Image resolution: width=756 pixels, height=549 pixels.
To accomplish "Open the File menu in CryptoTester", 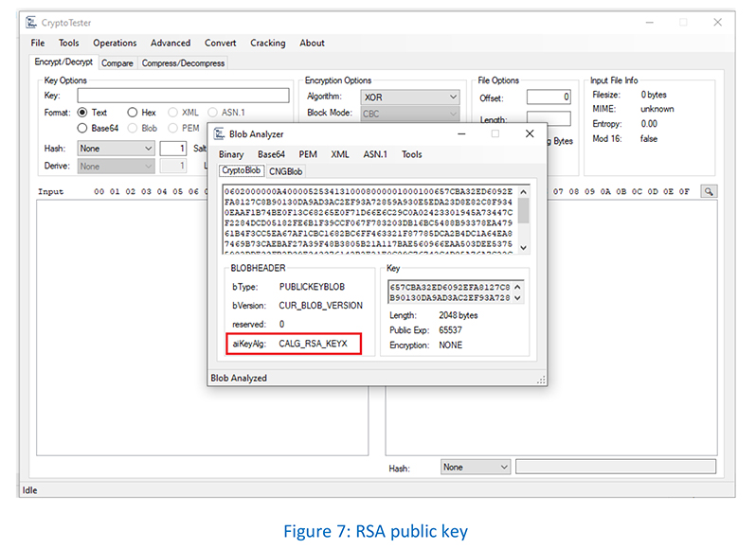I will 38,43.
